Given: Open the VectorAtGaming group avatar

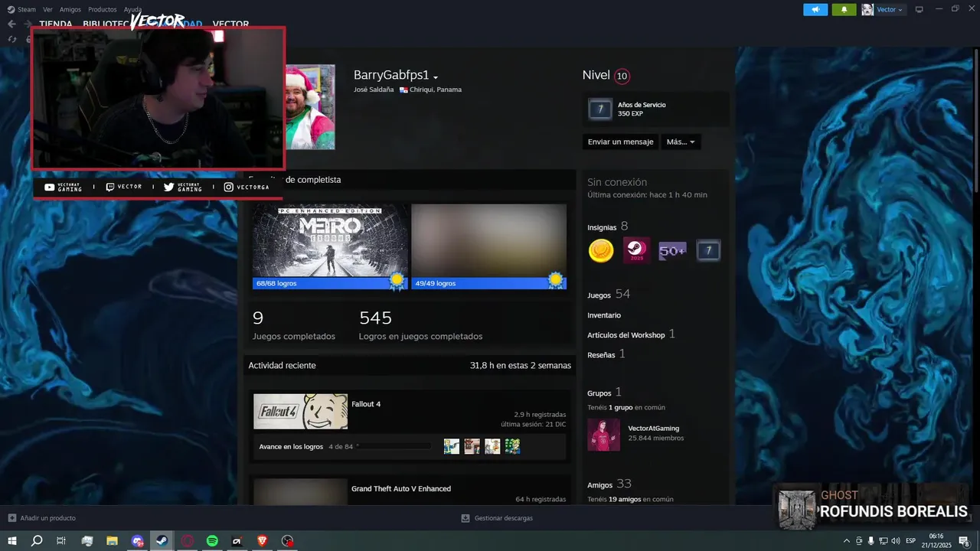Looking at the screenshot, I should (604, 435).
